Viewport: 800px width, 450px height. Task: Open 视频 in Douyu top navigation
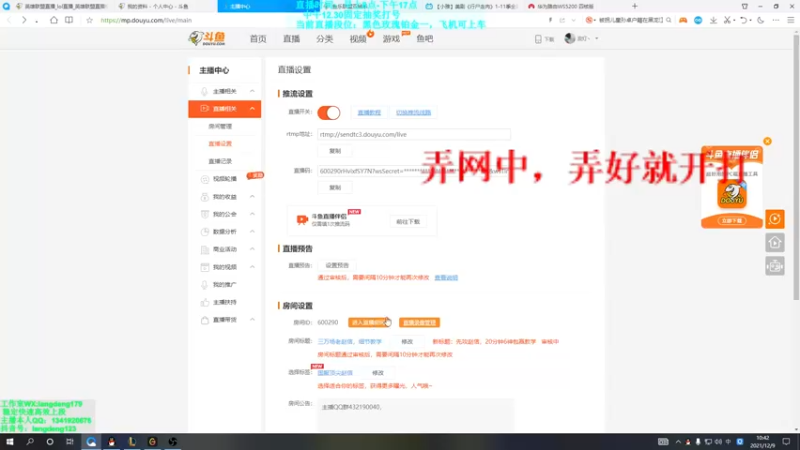[x=358, y=39]
